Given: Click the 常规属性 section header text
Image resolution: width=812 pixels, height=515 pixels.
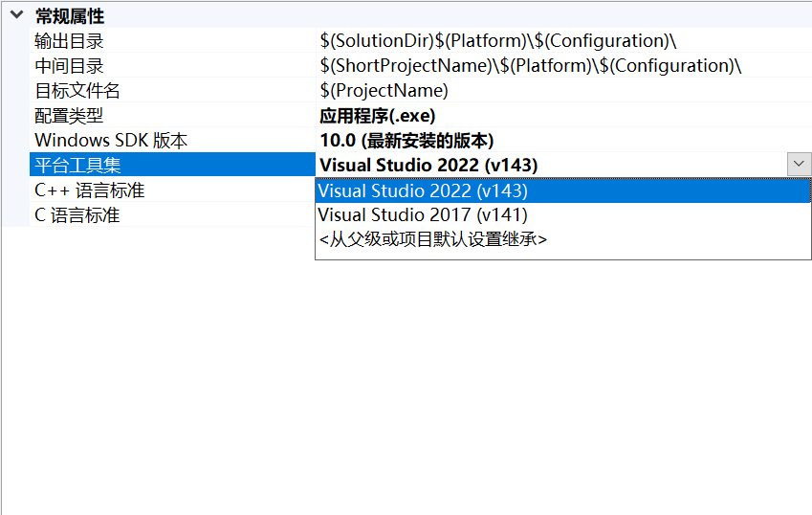Looking at the screenshot, I should pos(70,16).
